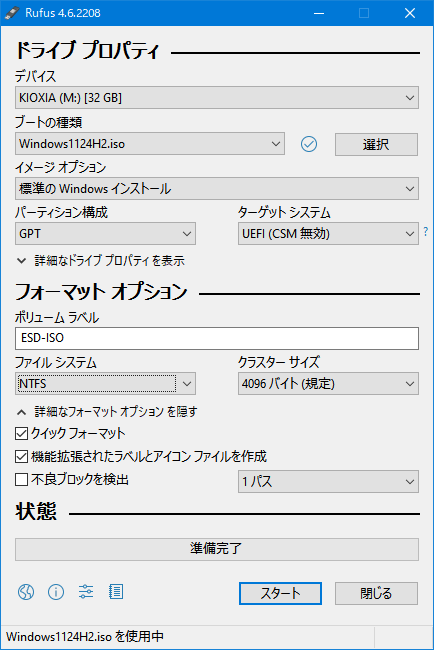Image resolution: width=434 pixels, height=650 pixels.
Task: Click the status text Windows1124H2.iso を使用中
Action: pos(85,636)
